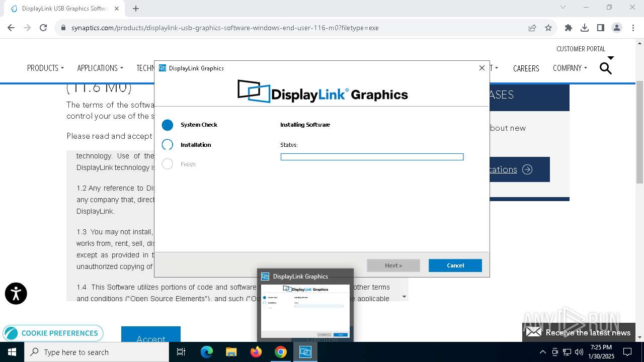This screenshot has height=362, width=644.
Task: Expand the APPLICATIONS menu
Action: pyautogui.click(x=100, y=68)
